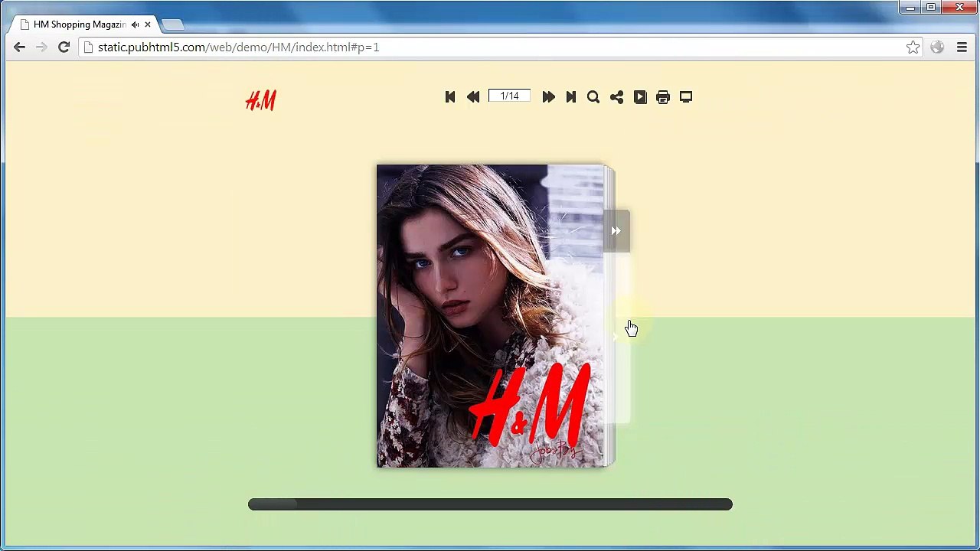This screenshot has height=551, width=980.
Task: Reload the current page
Action: coord(64,47)
